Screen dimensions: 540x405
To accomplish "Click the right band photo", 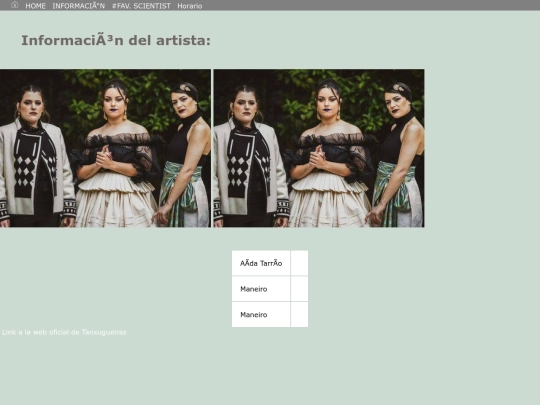I will 319,148.
